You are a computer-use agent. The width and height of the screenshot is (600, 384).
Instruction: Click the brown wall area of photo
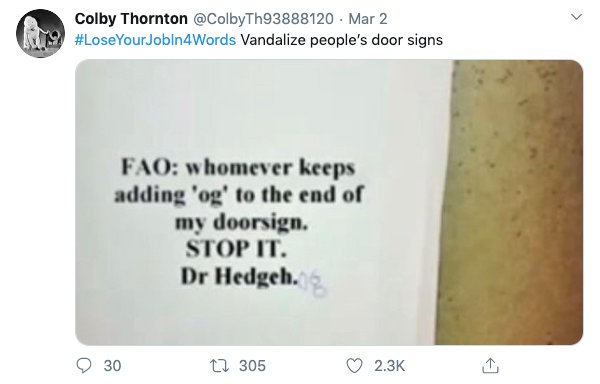coord(513,203)
